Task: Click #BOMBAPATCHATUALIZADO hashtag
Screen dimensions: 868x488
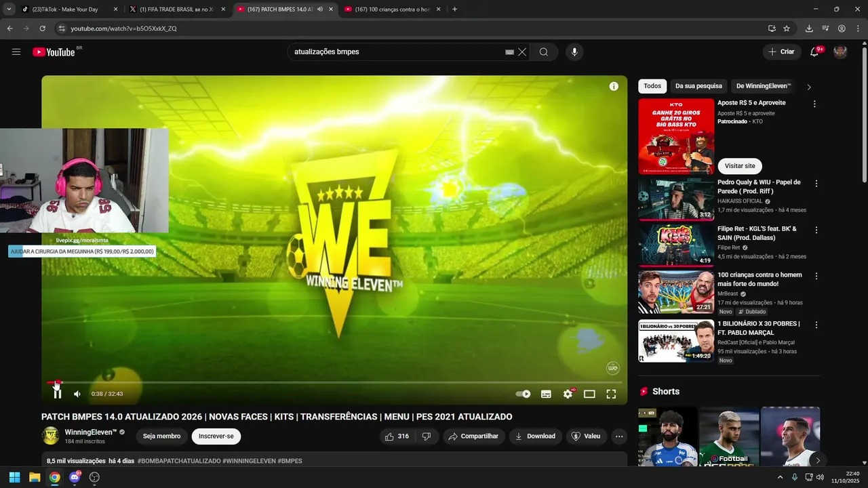Action: click(179, 461)
